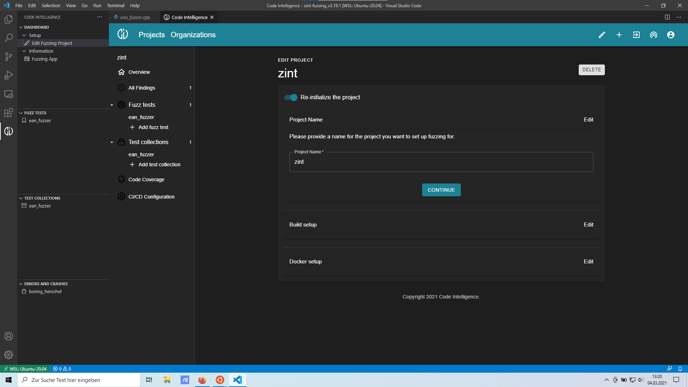Click the CONTINUE button
This screenshot has width=688, height=387.
(441, 190)
